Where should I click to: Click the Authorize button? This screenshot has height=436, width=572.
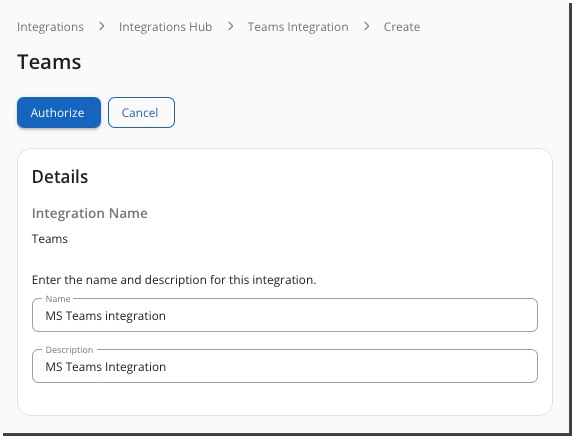(59, 112)
